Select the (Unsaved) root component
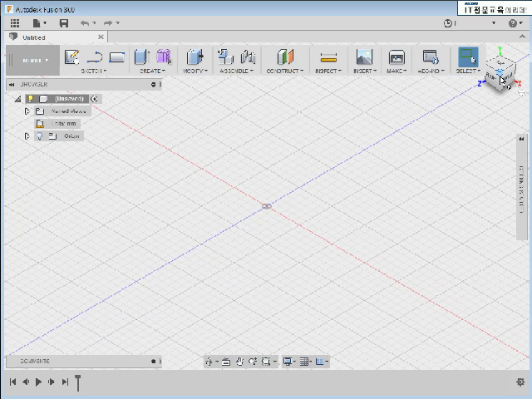Image resolution: width=532 pixels, height=399 pixels. tap(69, 99)
